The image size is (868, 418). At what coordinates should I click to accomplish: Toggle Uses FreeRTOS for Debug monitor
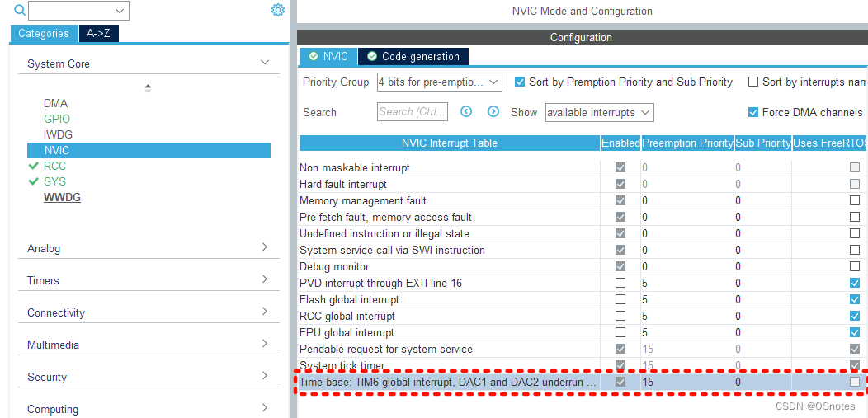pyautogui.click(x=855, y=266)
